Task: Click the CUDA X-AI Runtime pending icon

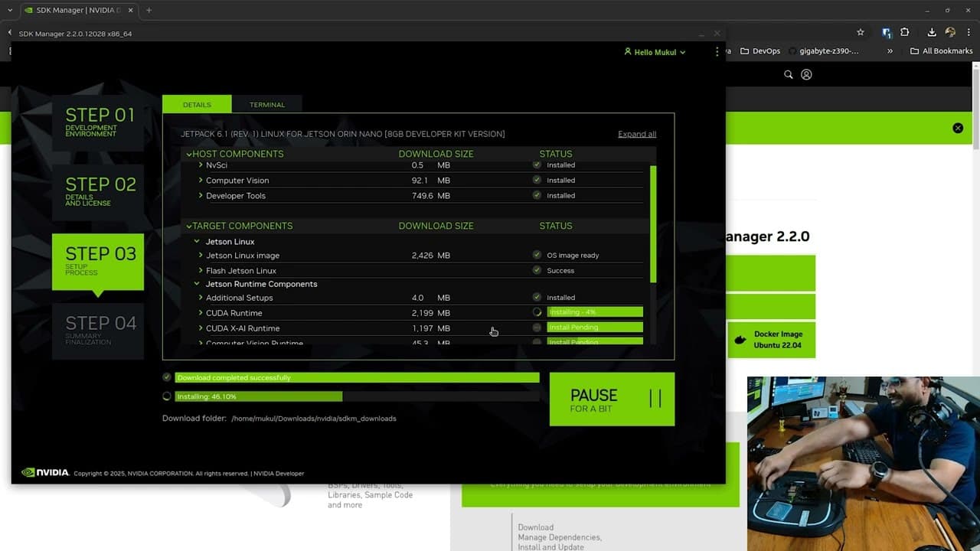Action: pos(537,328)
